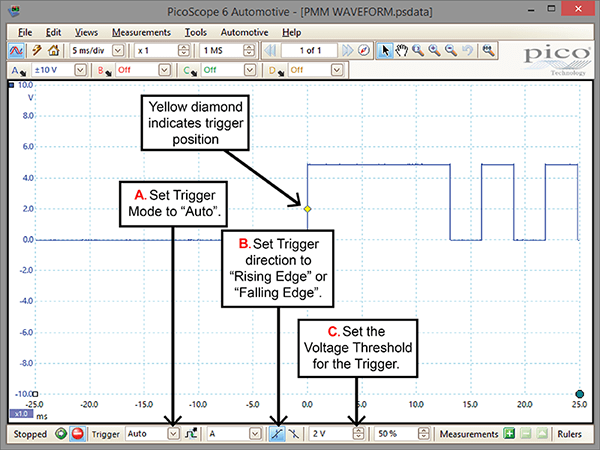This screenshot has height=450, width=600.
Task: Click the Home icon in toolbar
Action: tap(54, 51)
